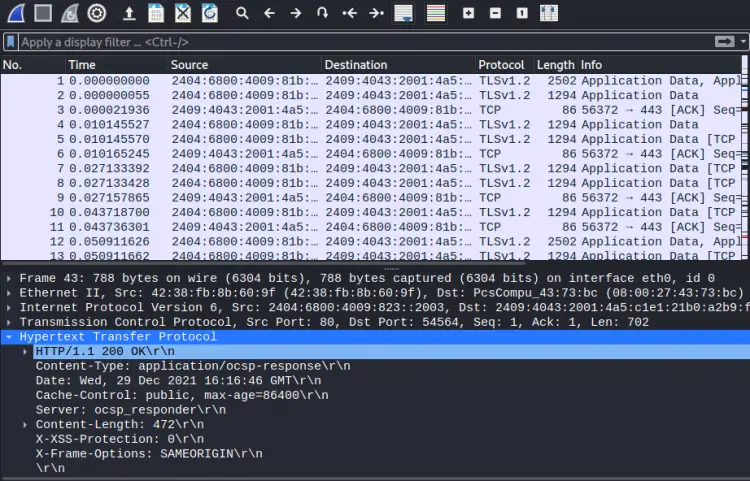
Task: Open display filter history dropdown
Action: point(743,42)
